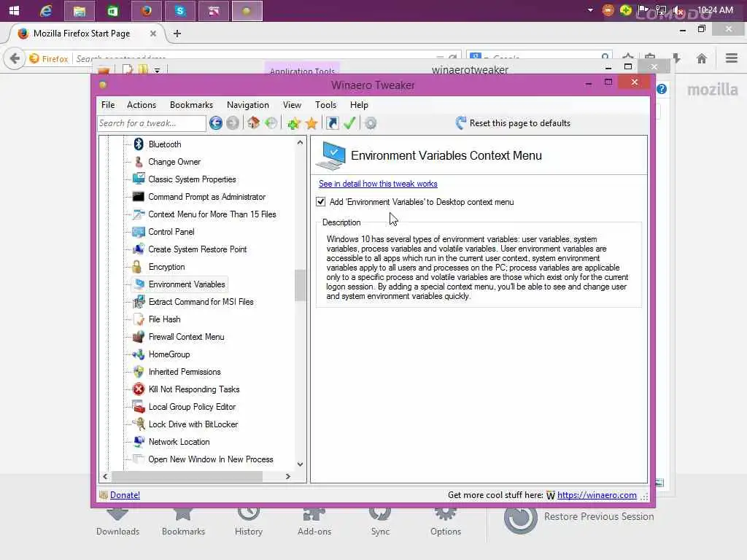Image resolution: width=747 pixels, height=560 pixels.
Task: Select Extract Command for MSI Files
Action: click(x=201, y=302)
